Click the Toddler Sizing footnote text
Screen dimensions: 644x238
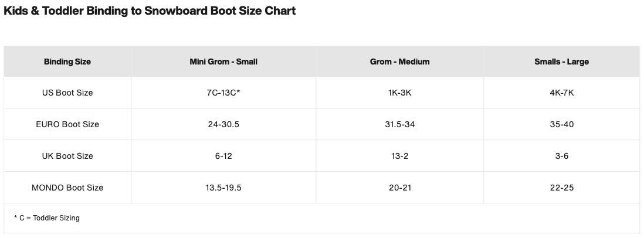46,218
